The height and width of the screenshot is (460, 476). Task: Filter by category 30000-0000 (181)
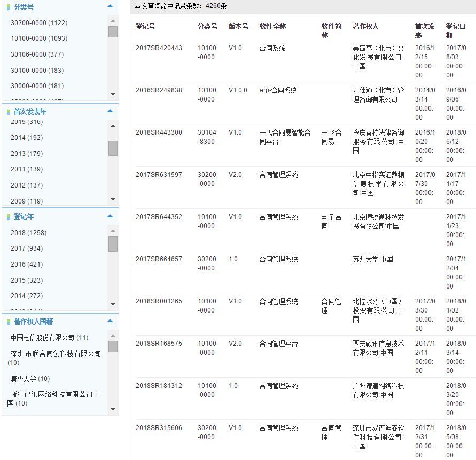tap(37, 86)
